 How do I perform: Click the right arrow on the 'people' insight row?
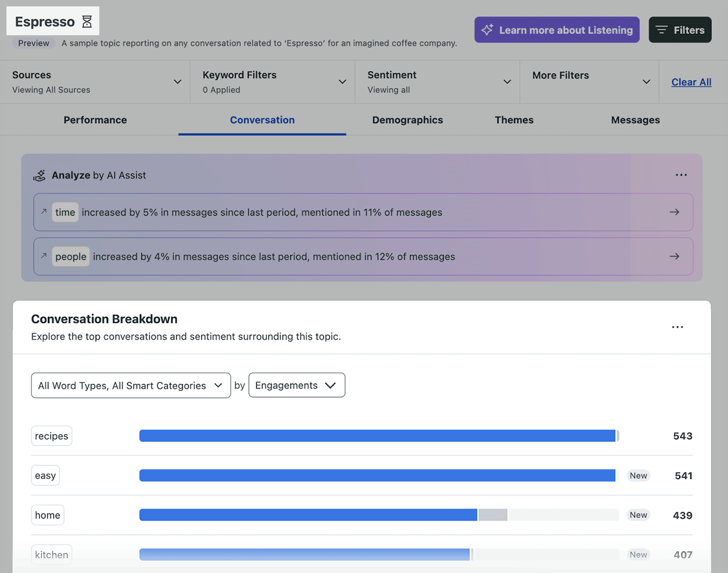pos(675,256)
